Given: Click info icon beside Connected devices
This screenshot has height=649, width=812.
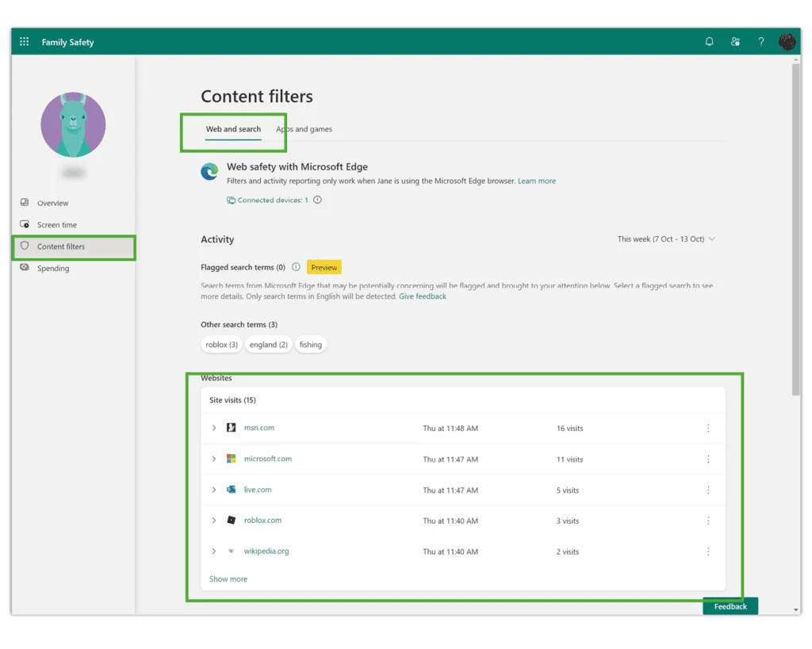Looking at the screenshot, I should tap(317, 200).
